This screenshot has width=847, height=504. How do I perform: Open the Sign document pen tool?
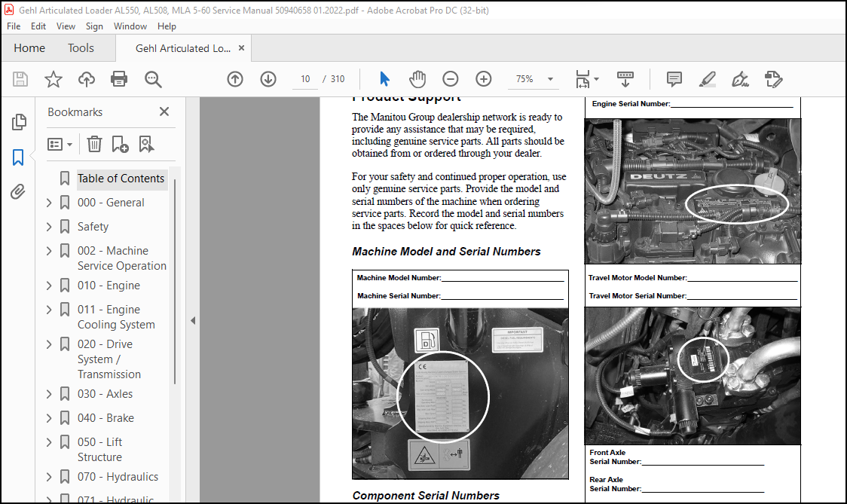[740, 79]
